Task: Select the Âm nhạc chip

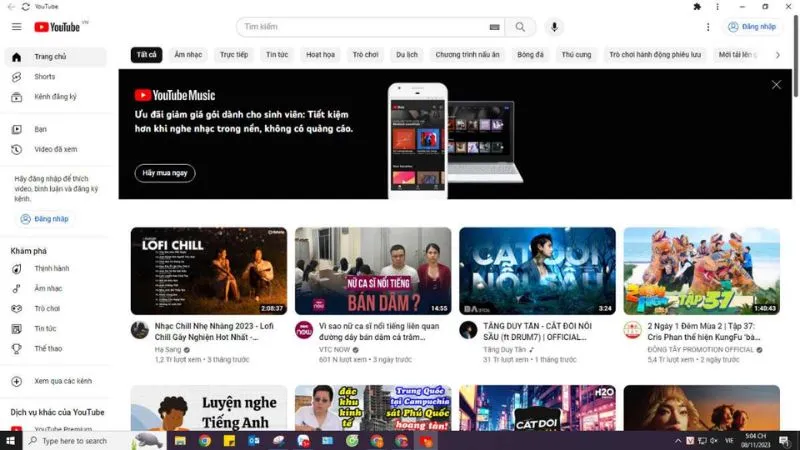Action: (188, 55)
